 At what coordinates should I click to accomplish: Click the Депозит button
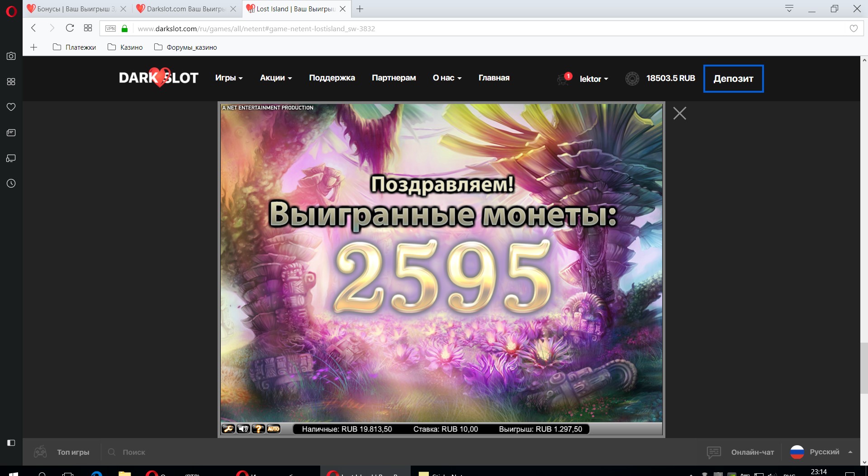[733, 79]
